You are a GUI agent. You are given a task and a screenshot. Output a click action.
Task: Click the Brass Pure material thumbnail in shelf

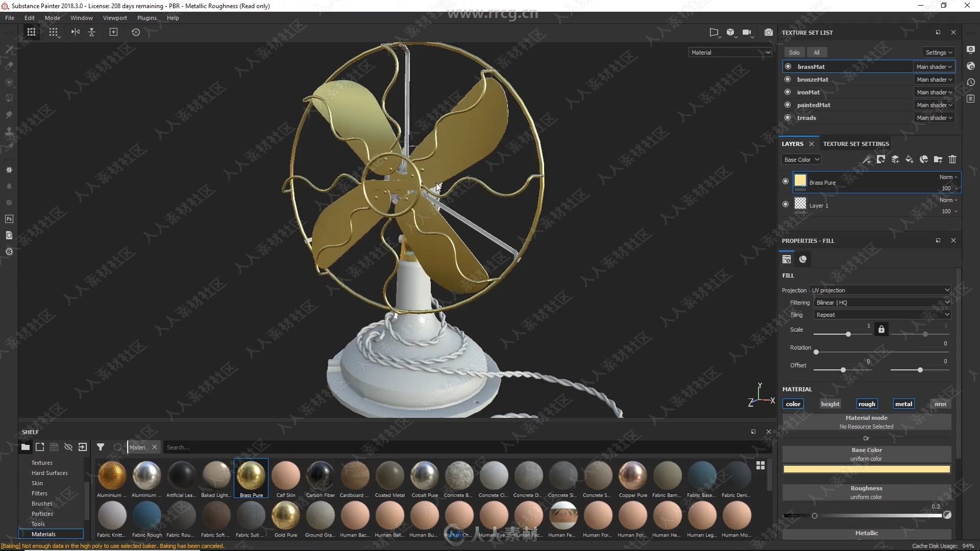coord(251,475)
